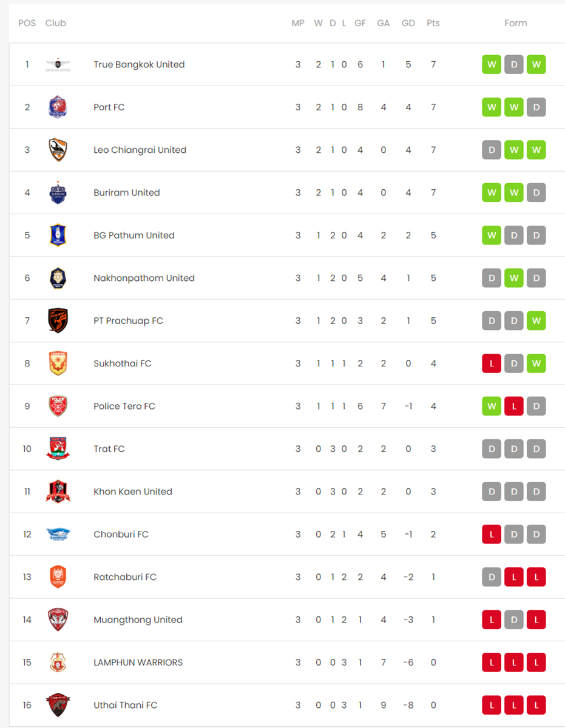The width and height of the screenshot is (565, 728).
Task: Click the Muangthong United badge
Action: click(58, 620)
